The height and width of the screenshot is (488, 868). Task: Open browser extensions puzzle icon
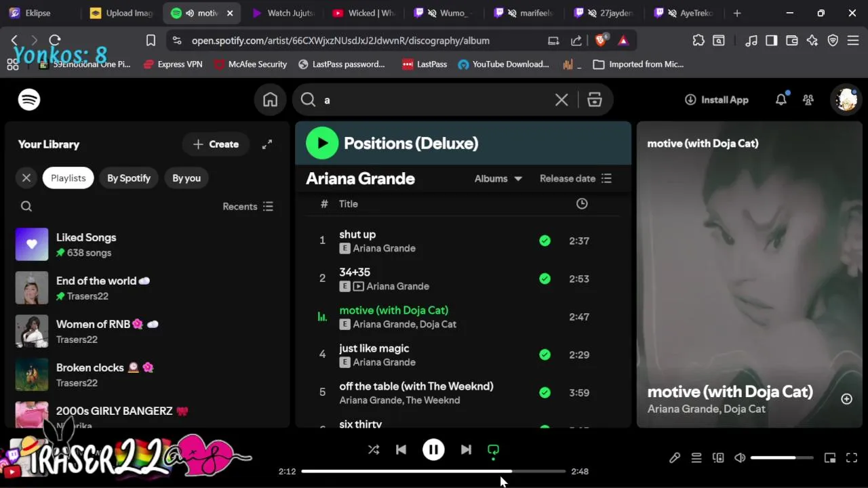point(698,41)
